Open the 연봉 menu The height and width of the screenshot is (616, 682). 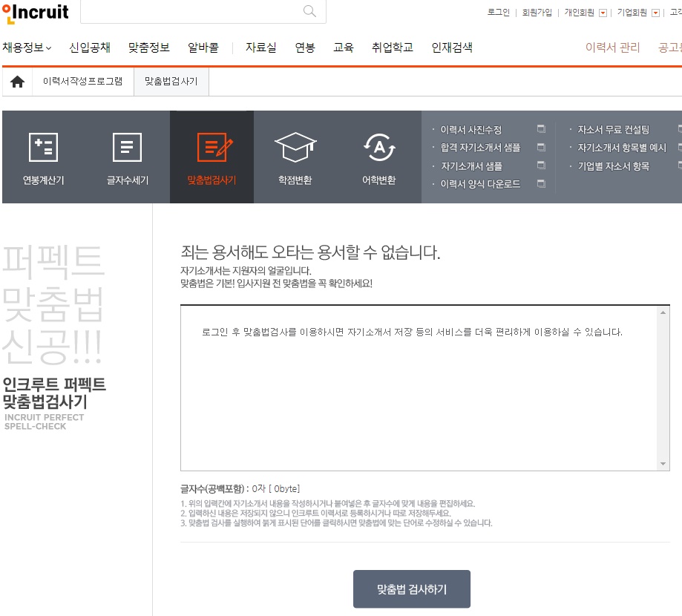click(305, 47)
